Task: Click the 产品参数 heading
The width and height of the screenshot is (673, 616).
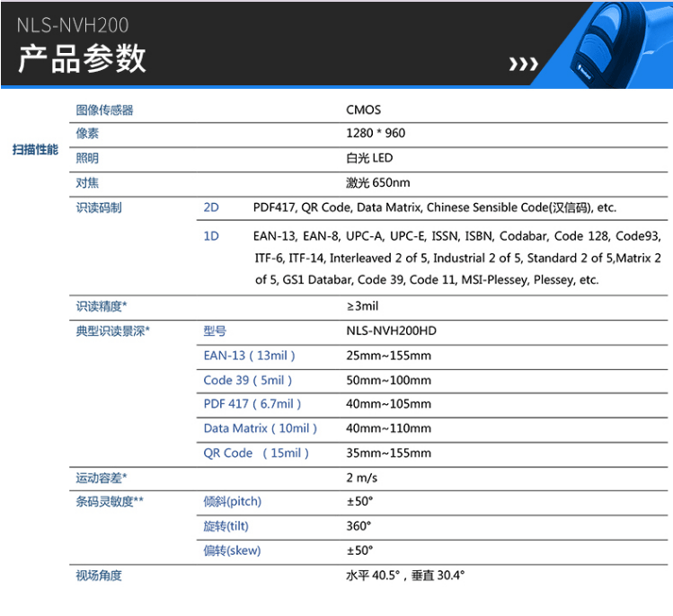Action: point(82,58)
